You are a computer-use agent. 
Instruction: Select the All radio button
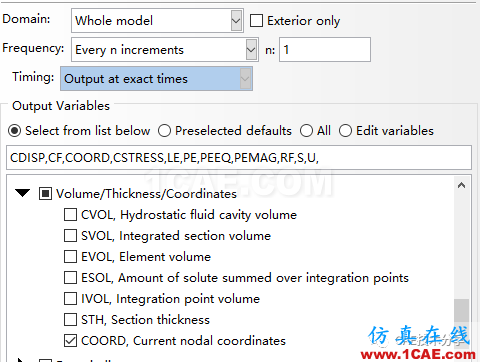tap(306, 131)
